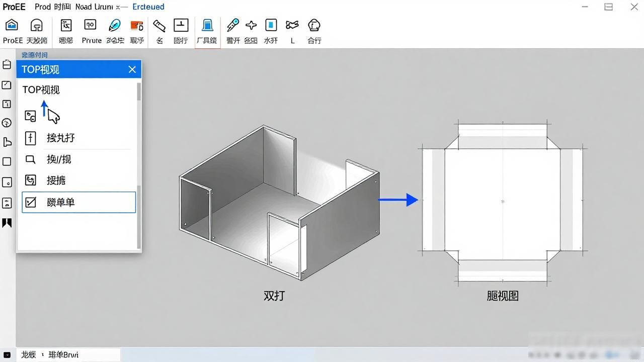Click the small blue label above the panel

(35, 55)
